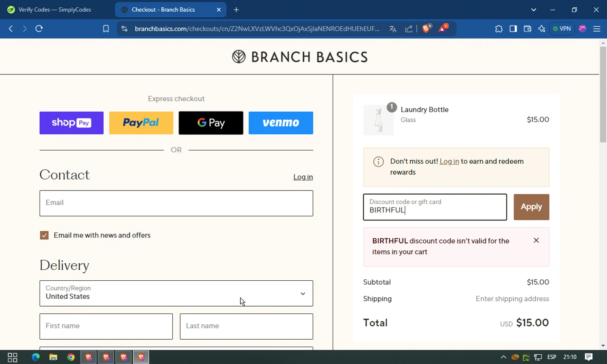Pay with the PayPal button
Screen dimensions: 607x364
click(141, 123)
